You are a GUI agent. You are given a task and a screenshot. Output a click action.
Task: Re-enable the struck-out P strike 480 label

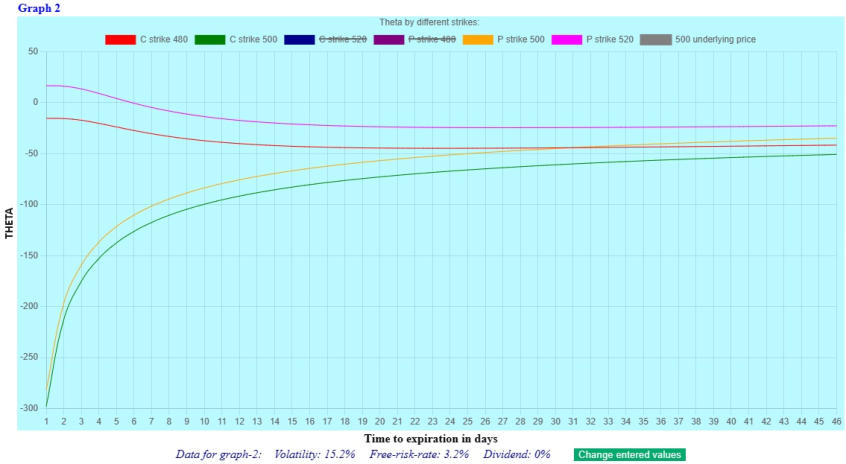pyautogui.click(x=432, y=40)
